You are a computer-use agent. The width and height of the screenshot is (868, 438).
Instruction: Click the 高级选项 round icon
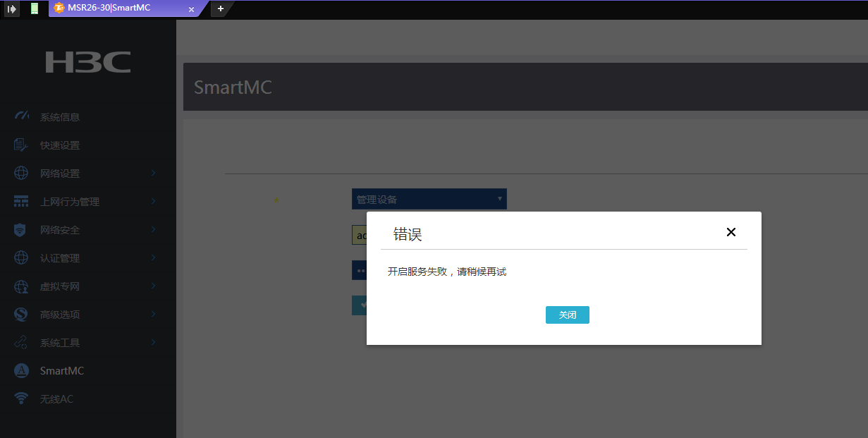click(21, 314)
